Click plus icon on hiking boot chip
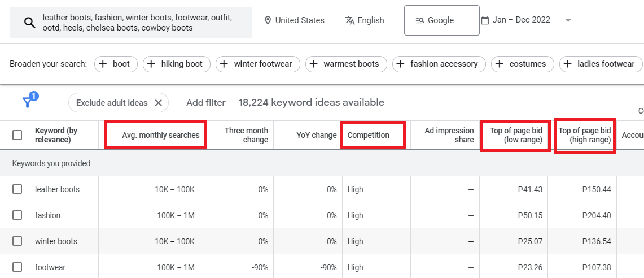644x278 pixels. (152, 64)
